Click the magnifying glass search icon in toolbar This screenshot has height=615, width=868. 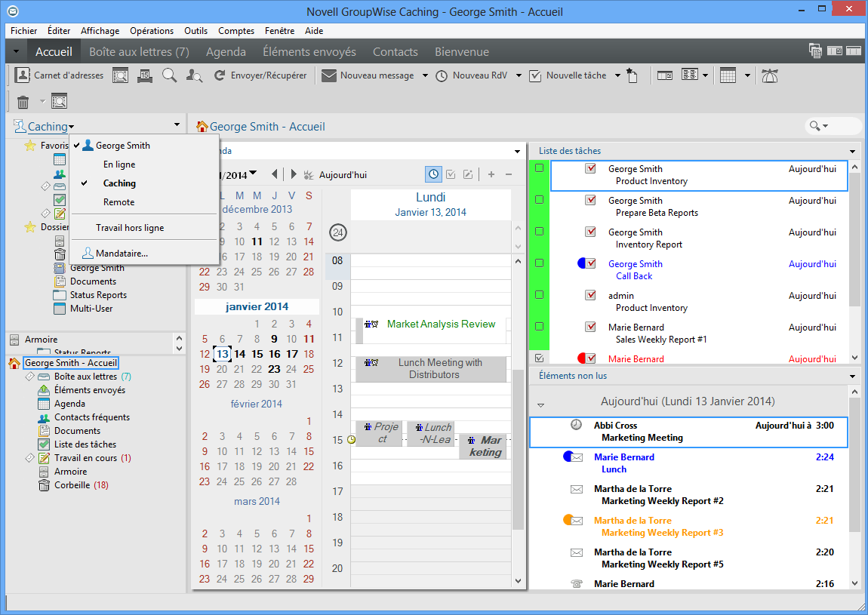pyautogui.click(x=169, y=75)
